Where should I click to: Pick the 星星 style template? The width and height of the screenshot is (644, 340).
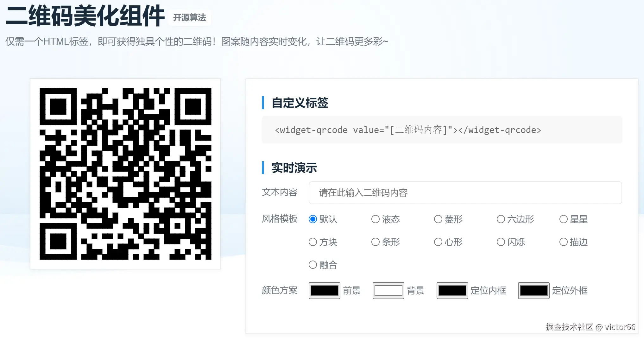[563, 219]
